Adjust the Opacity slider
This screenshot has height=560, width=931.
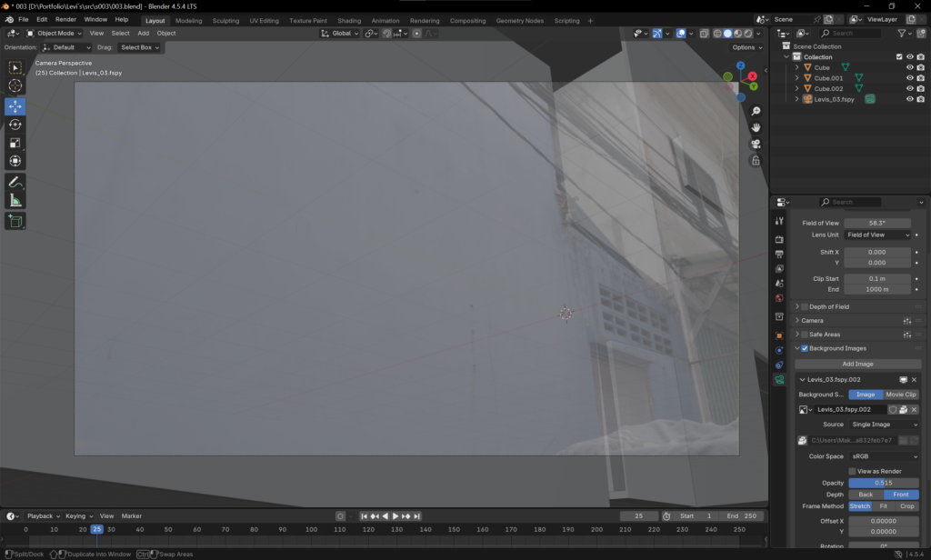tap(883, 483)
